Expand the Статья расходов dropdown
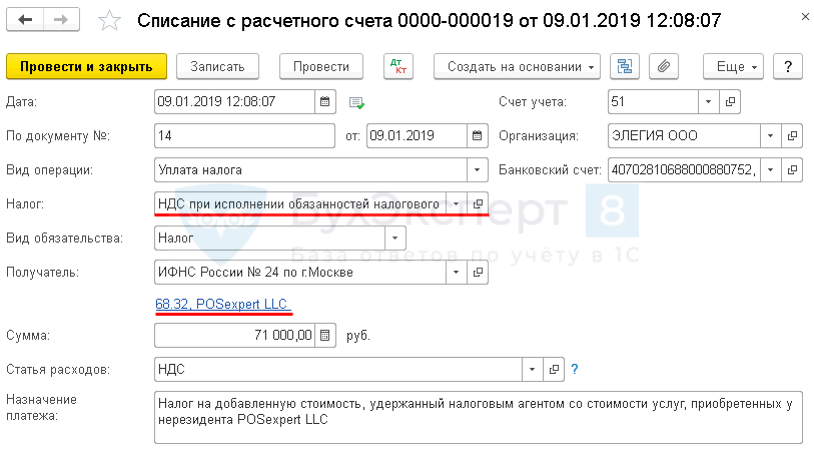Screen dimensions: 814x450 coord(533,370)
